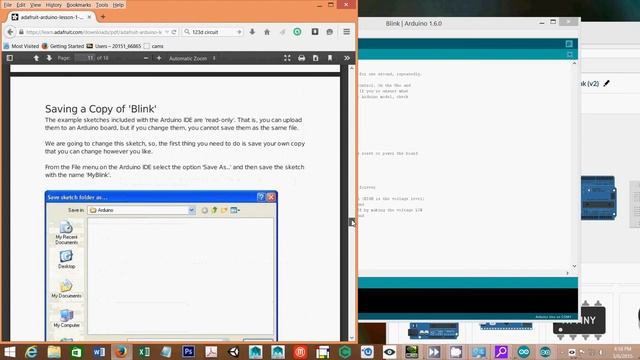
Task: Click the search box with '123d circuit'
Action: point(212,32)
